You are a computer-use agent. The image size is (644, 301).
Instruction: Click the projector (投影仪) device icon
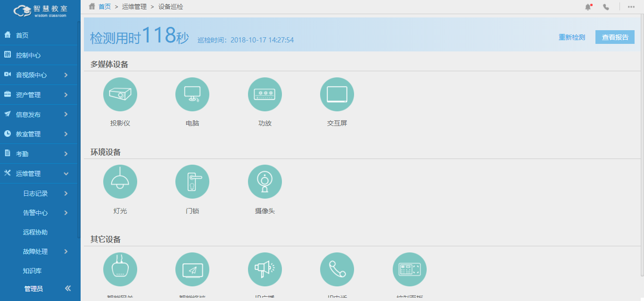(120, 94)
